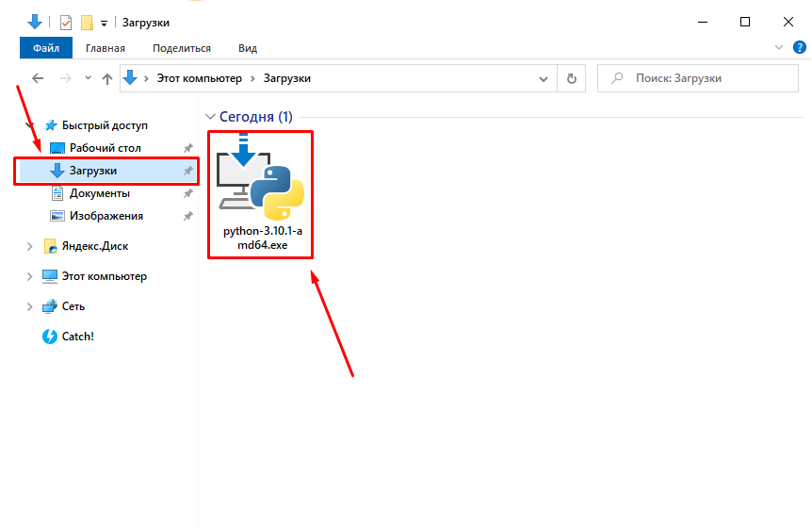Maximize the Загрузки window

click(745, 22)
